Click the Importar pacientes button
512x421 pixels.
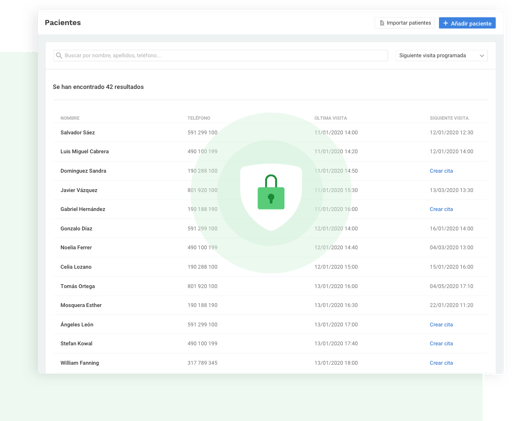[x=405, y=23]
